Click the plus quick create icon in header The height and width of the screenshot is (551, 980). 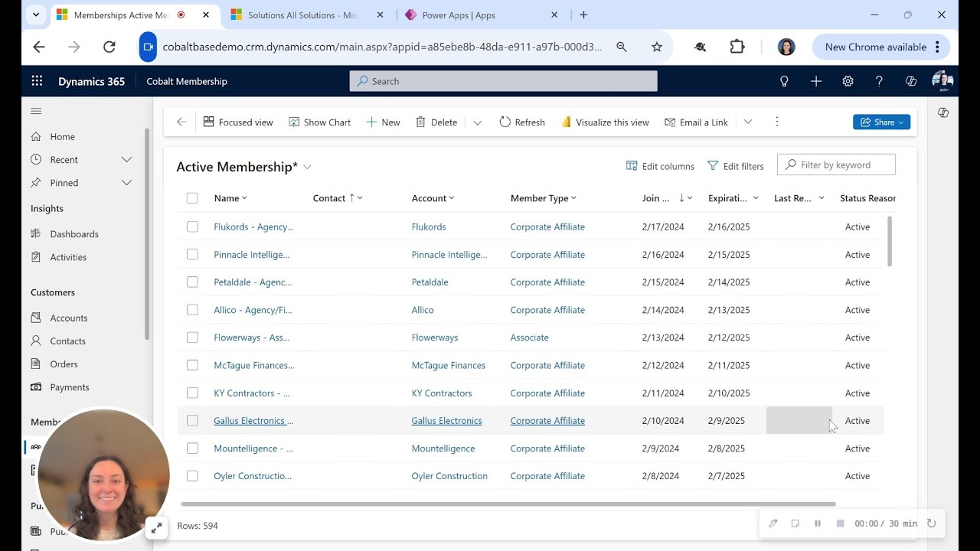pos(816,81)
